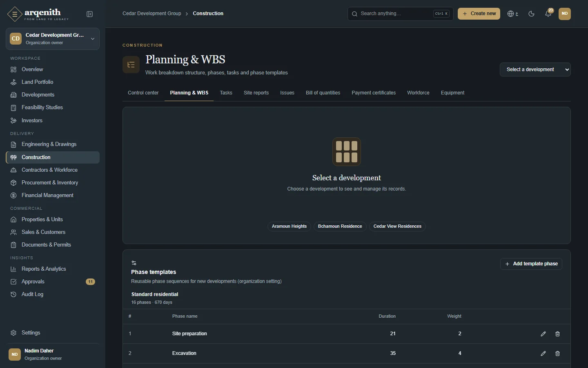Screen dimensions: 588x368
Task: Delete Excavation phase trash icon
Action: [557, 354]
